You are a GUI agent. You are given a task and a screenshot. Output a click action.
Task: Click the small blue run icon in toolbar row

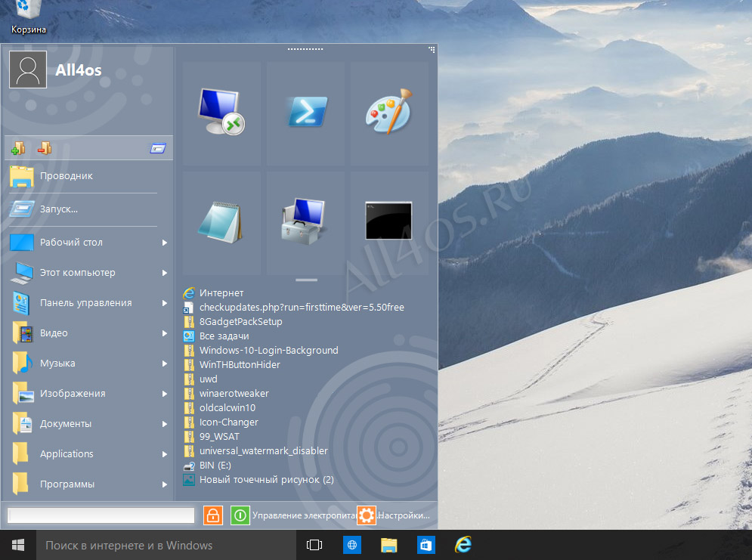point(158,149)
